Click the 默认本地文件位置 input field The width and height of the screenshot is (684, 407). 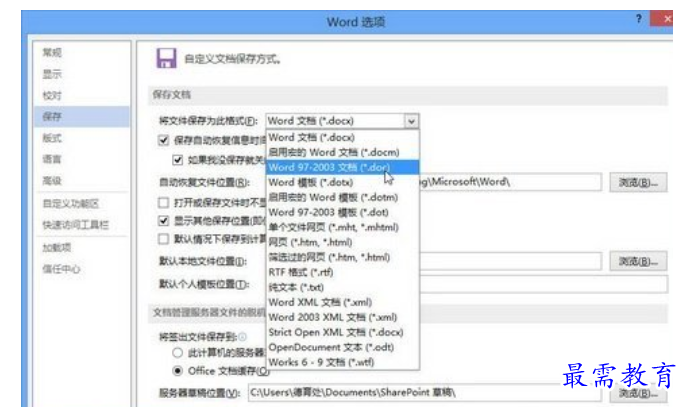(510, 261)
